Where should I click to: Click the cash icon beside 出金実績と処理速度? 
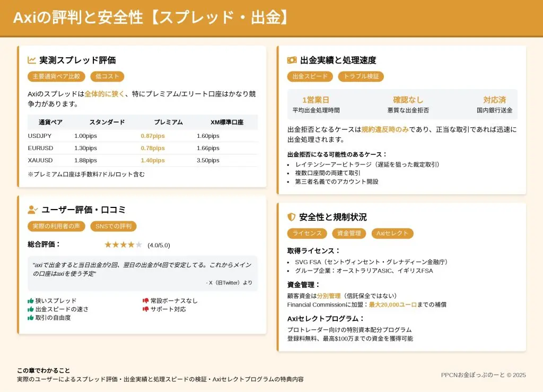[292, 60]
